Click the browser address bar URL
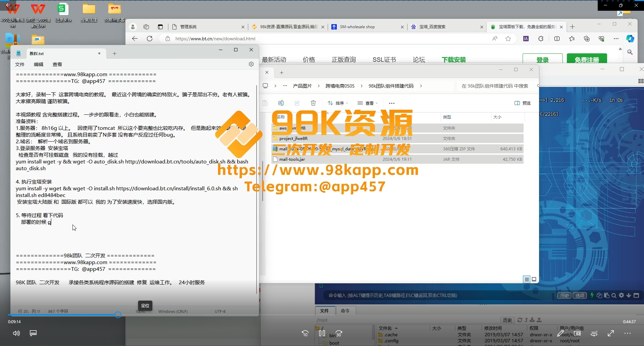Image resolution: width=644 pixels, height=346 pixels. [x=215, y=39]
